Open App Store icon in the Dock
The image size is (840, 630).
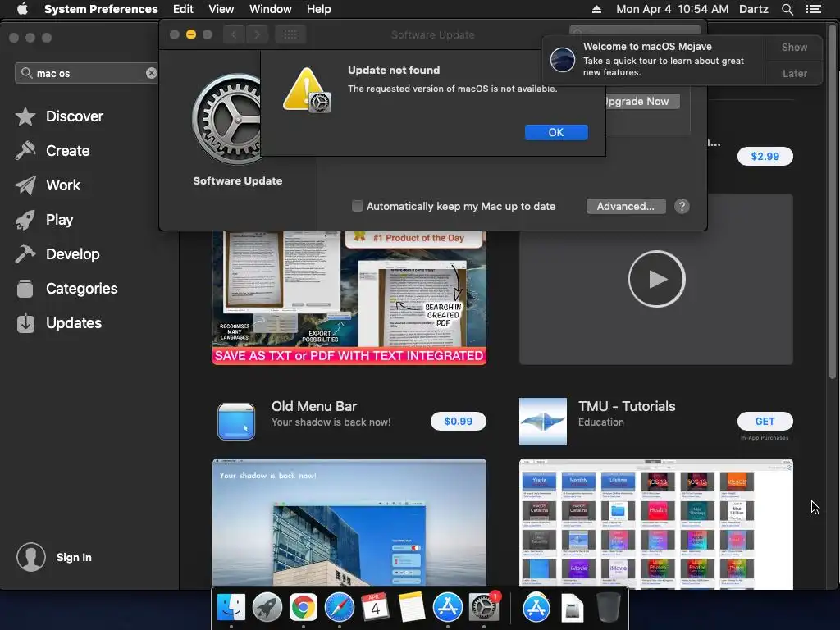(447, 608)
